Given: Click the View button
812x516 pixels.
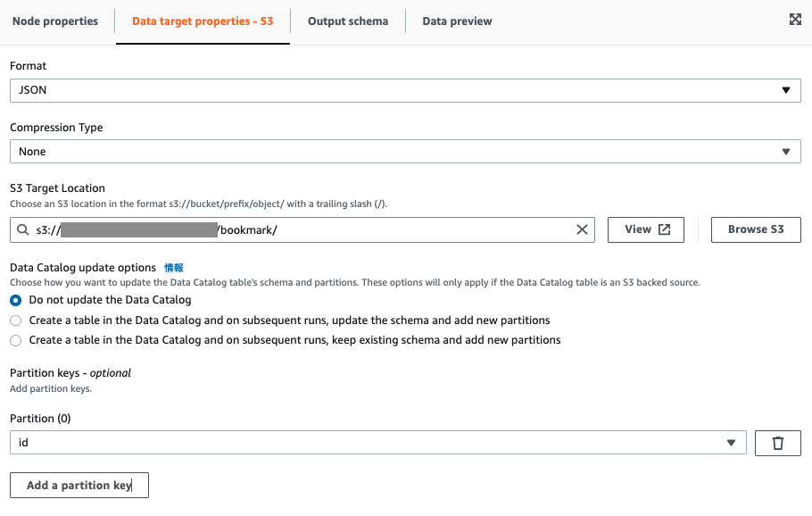Looking at the screenshot, I should pos(639,229).
